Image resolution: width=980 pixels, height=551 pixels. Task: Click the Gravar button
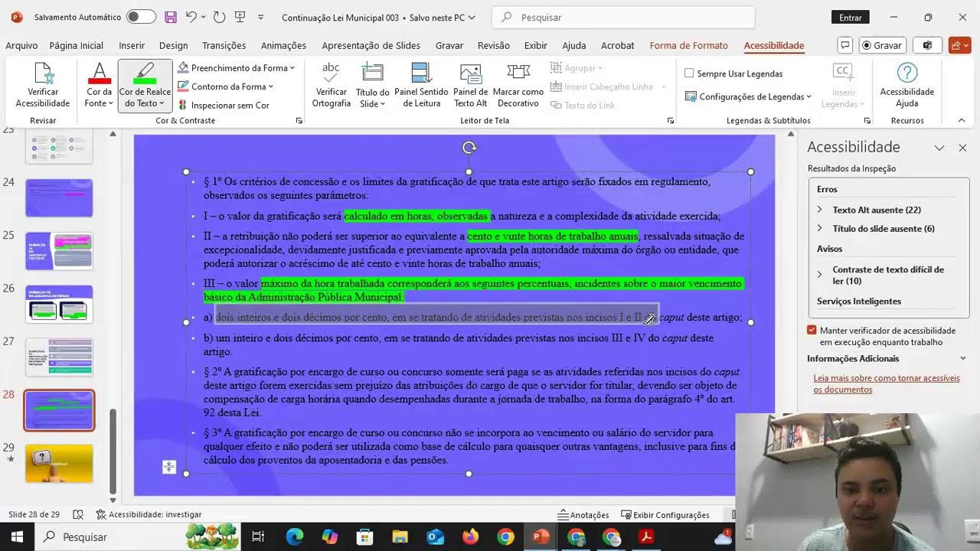point(883,45)
